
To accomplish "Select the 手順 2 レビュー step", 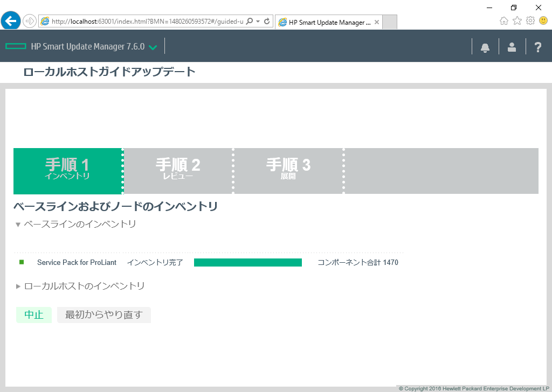I will tap(178, 171).
